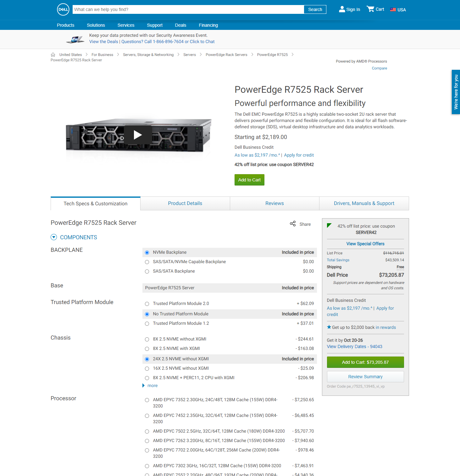Click View Special Offers link
This screenshot has height=476, width=460.
[x=365, y=244]
